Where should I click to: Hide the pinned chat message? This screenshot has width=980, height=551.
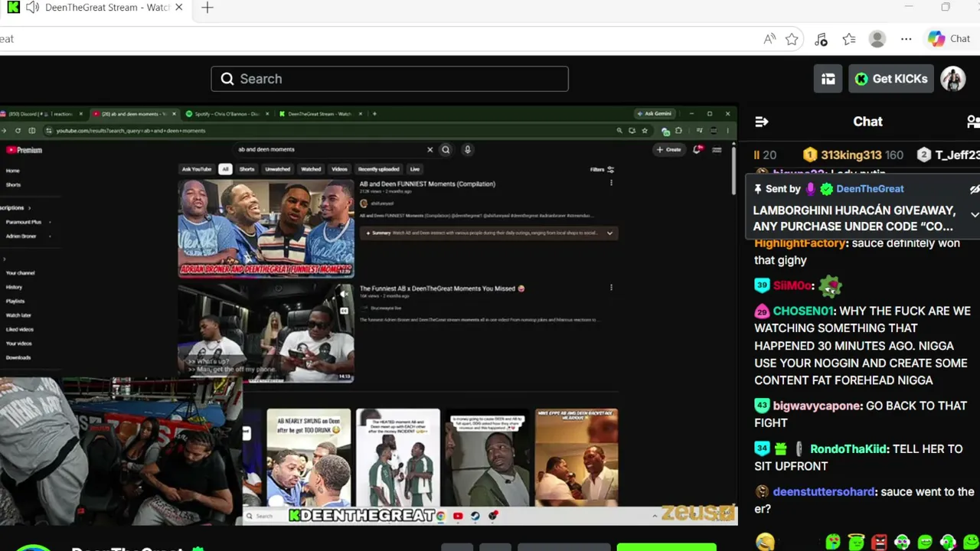[x=974, y=189]
